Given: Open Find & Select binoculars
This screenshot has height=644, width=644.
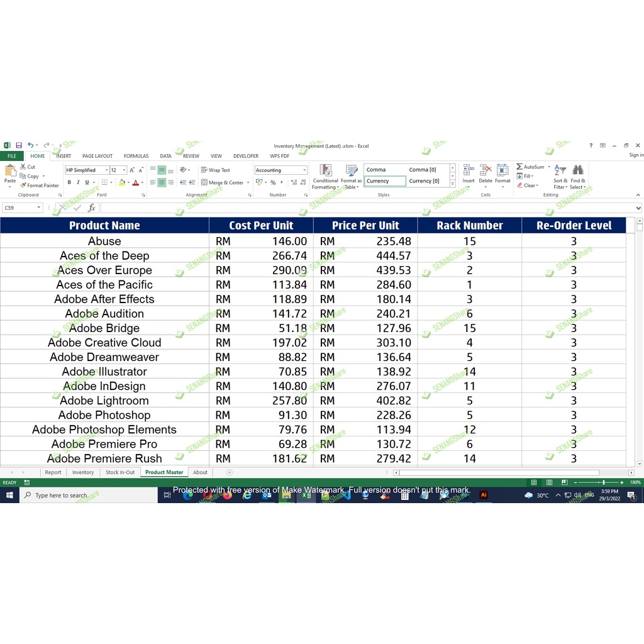Looking at the screenshot, I should pyautogui.click(x=577, y=175).
